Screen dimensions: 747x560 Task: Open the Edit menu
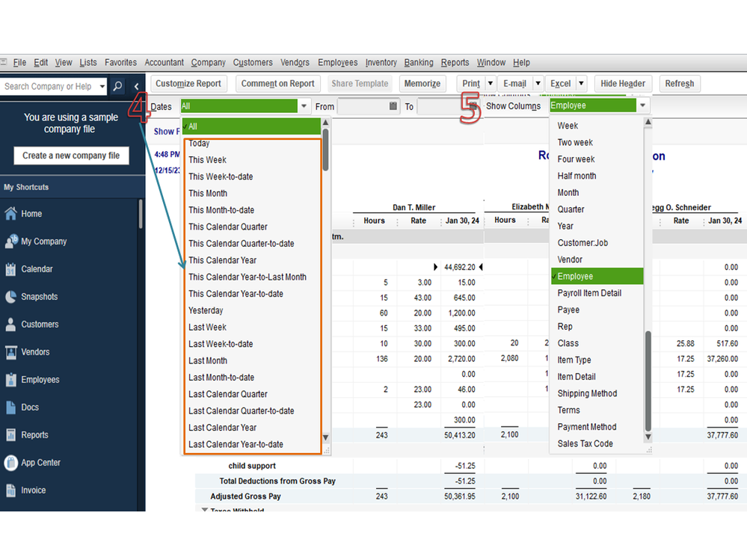[x=40, y=62]
